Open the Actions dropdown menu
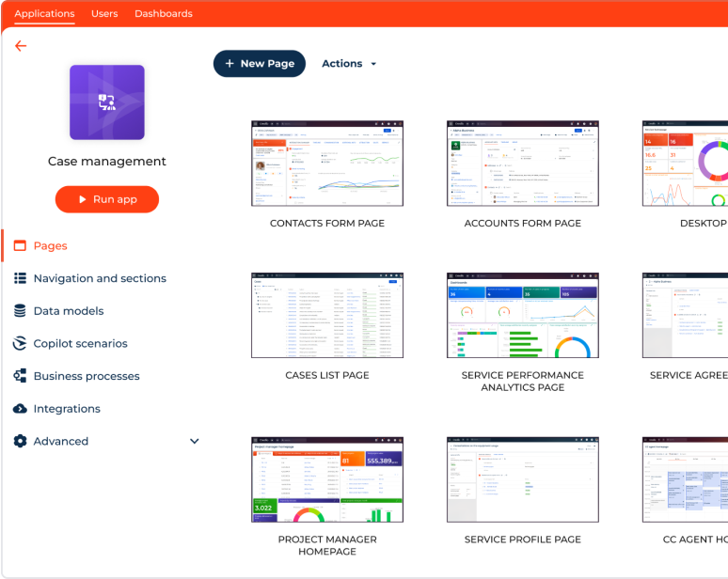 (349, 64)
